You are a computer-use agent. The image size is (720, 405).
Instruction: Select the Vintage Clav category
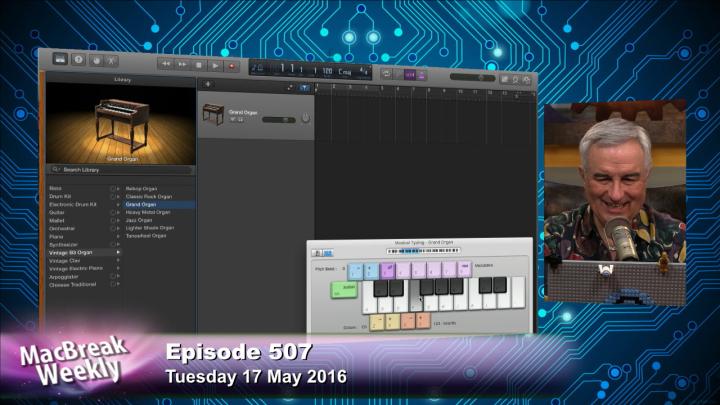click(x=64, y=261)
